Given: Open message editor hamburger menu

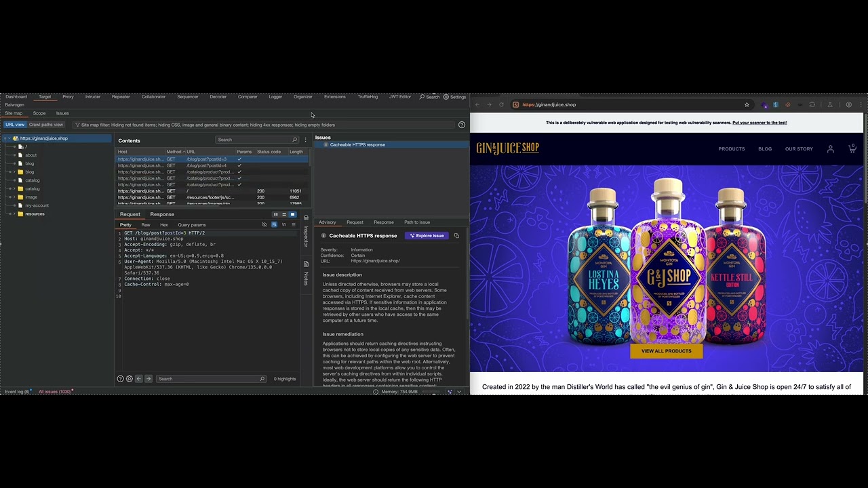Looking at the screenshot, I should [x=294, y=224].
